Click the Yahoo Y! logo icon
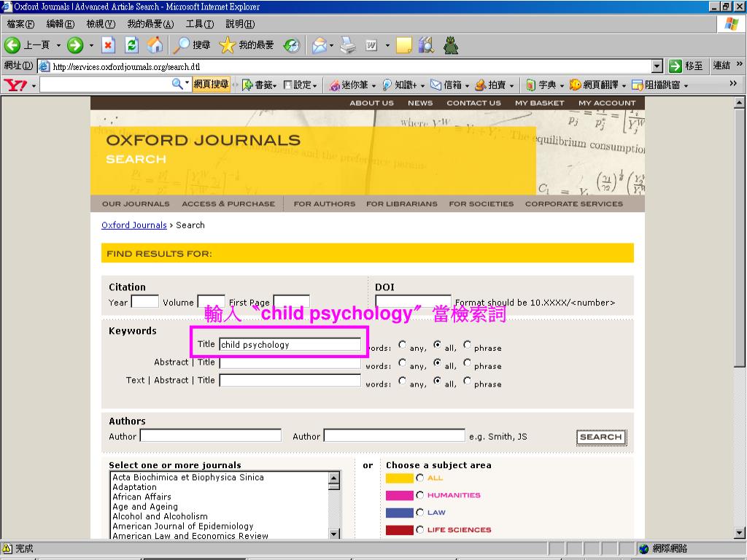The height and width of the screenshot is (560, 747). pos(15,85)
